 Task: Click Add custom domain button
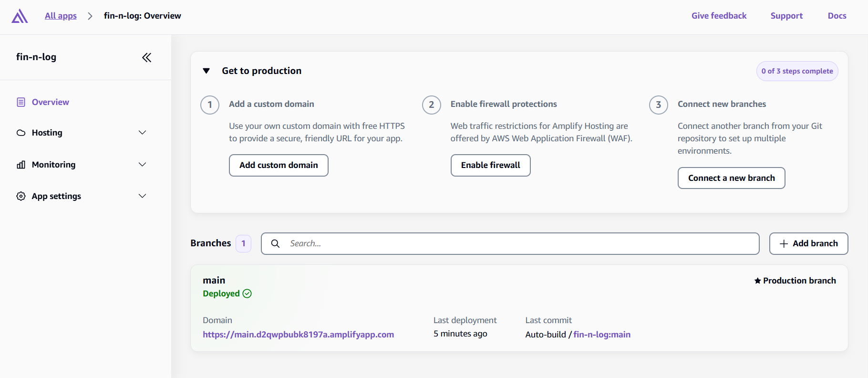point(279,165)
